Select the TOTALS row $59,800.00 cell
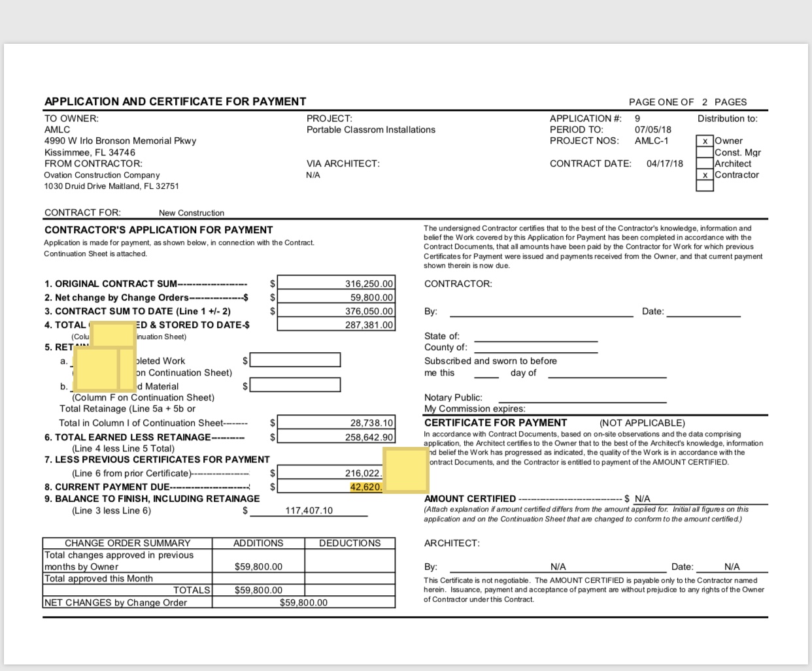Image resolution: width=812 pixels, height=671 pixels. point(258,590)
